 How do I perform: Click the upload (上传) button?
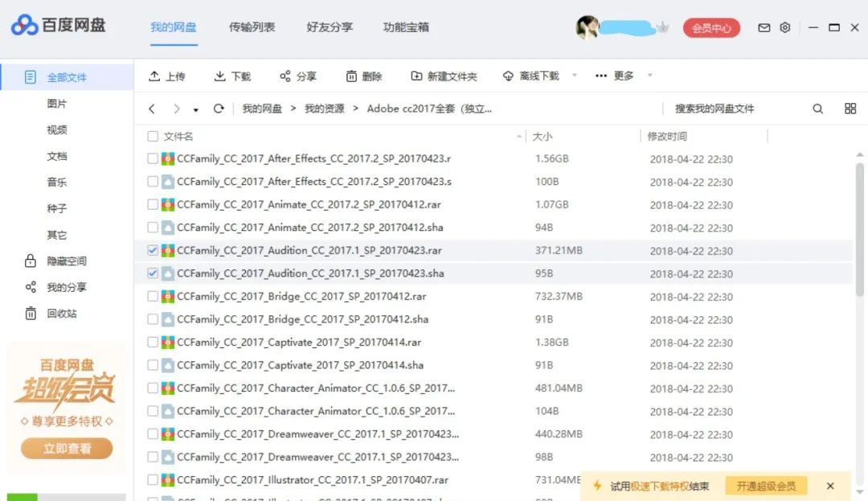coord(167,76)
